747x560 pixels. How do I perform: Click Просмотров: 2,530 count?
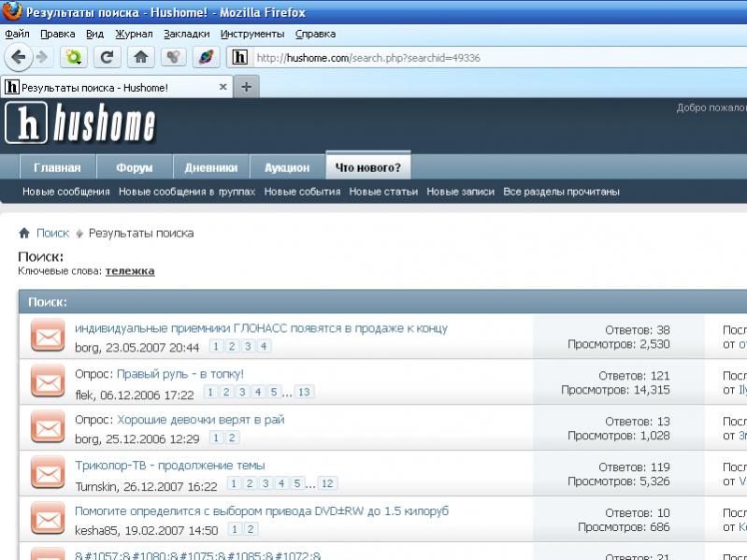(619, 344)
